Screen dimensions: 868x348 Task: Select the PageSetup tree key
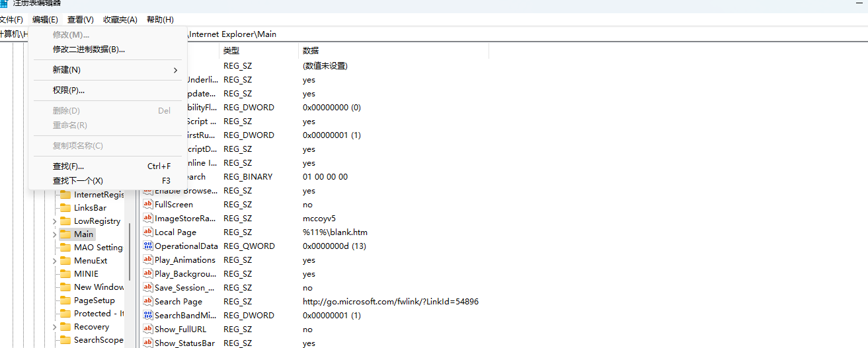95,300
